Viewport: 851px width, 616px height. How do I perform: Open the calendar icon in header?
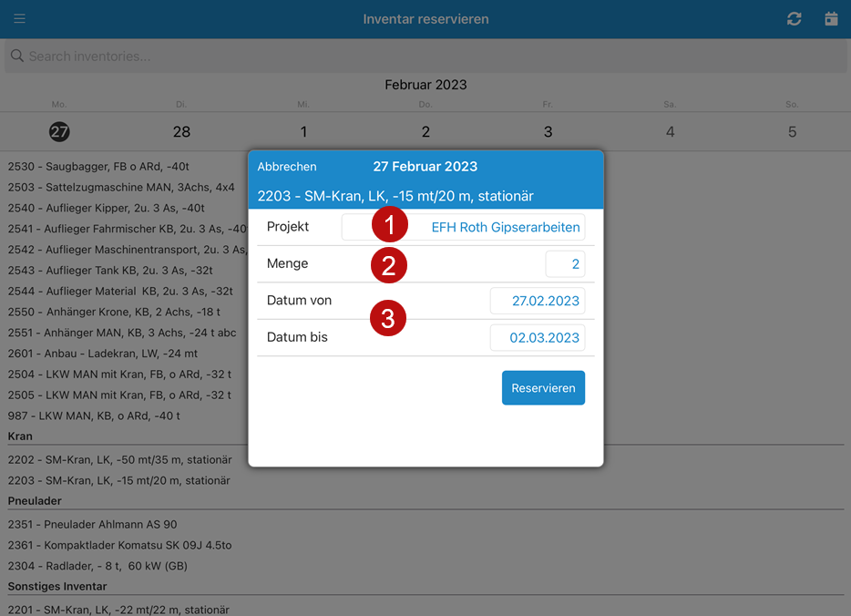point(831,19)
